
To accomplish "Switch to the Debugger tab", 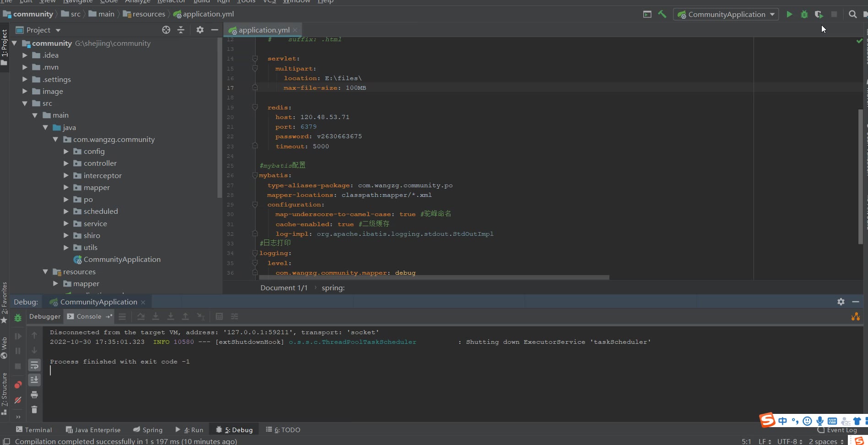I will (x=45, y=317).
